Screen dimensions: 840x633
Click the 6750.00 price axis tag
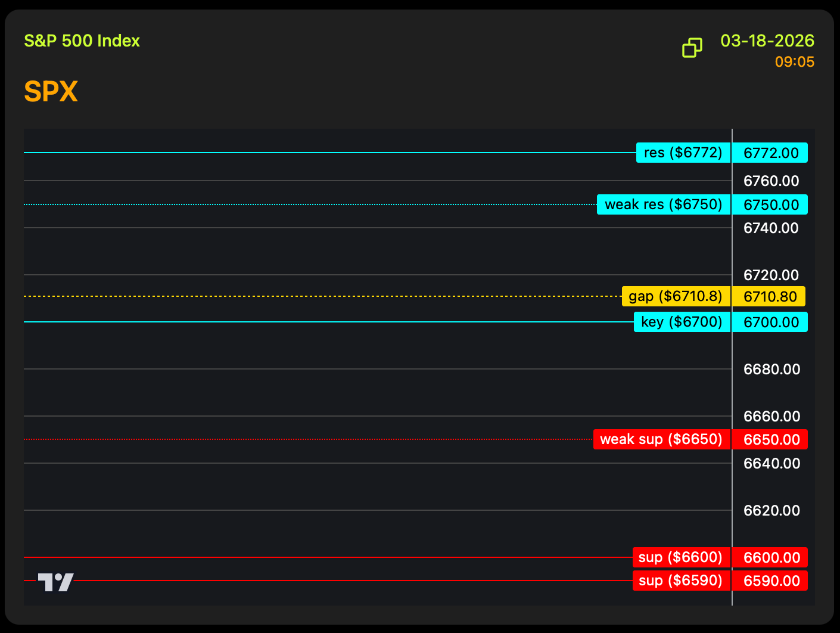(770, 204)
